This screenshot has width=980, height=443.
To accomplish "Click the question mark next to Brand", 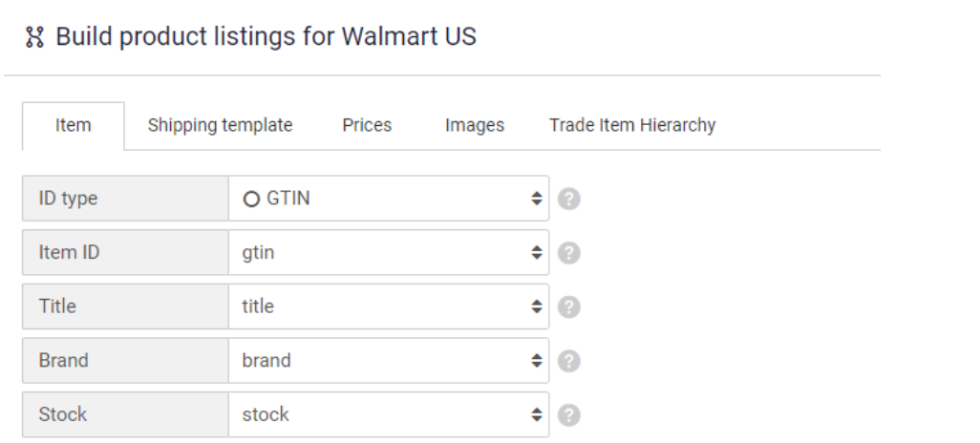I will point(568,361).
